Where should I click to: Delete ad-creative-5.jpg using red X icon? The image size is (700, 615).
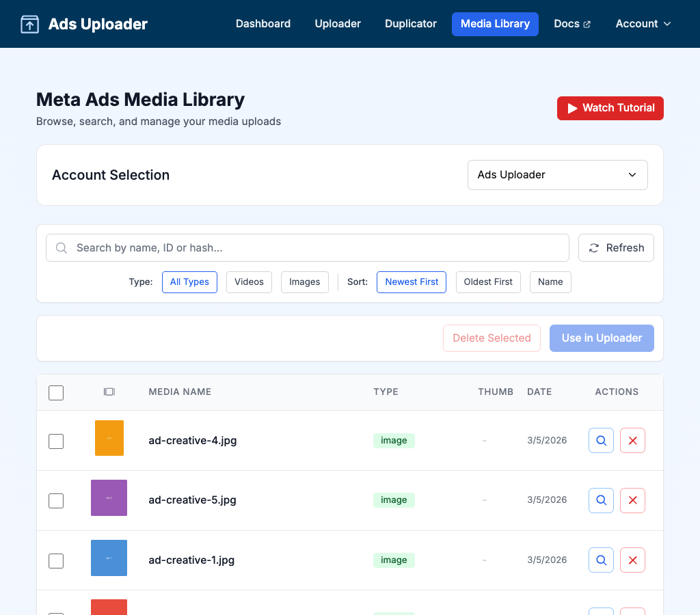[632, 500]
